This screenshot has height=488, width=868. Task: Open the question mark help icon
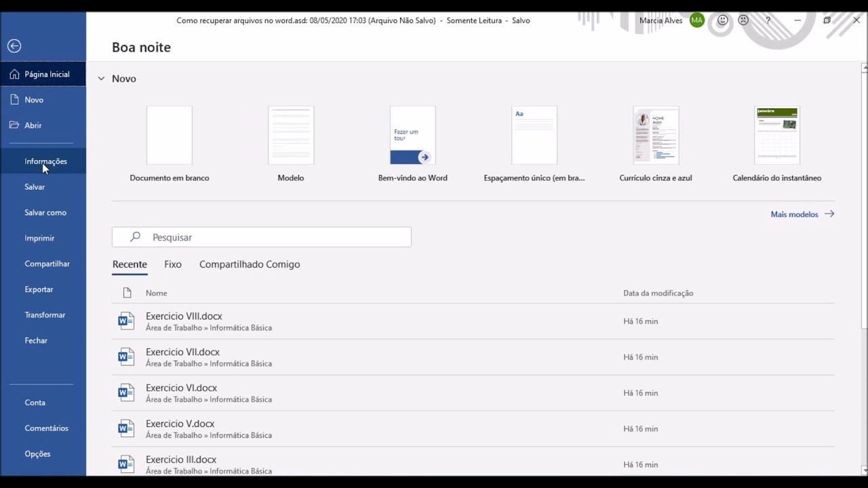(x=768, y=20)
